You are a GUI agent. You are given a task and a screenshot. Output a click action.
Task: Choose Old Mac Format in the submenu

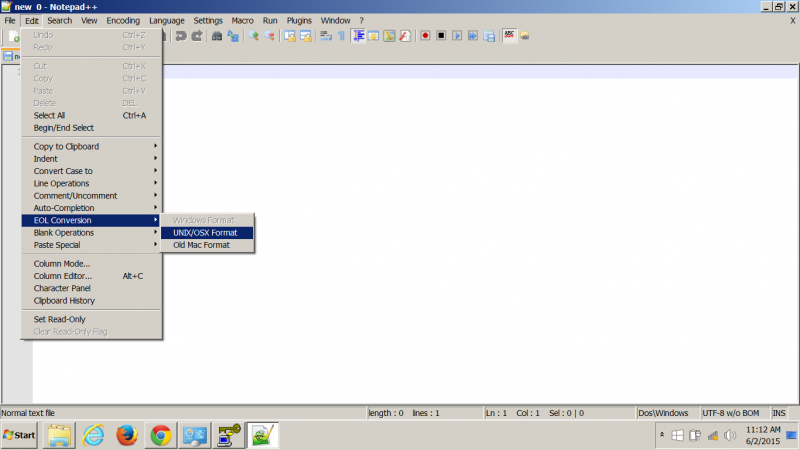[x=207, y=245]
